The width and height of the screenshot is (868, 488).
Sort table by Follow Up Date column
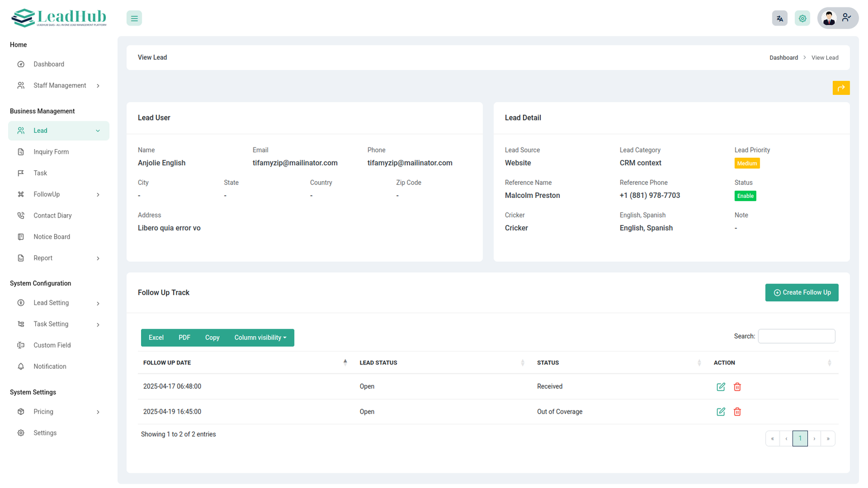point(167,363)
